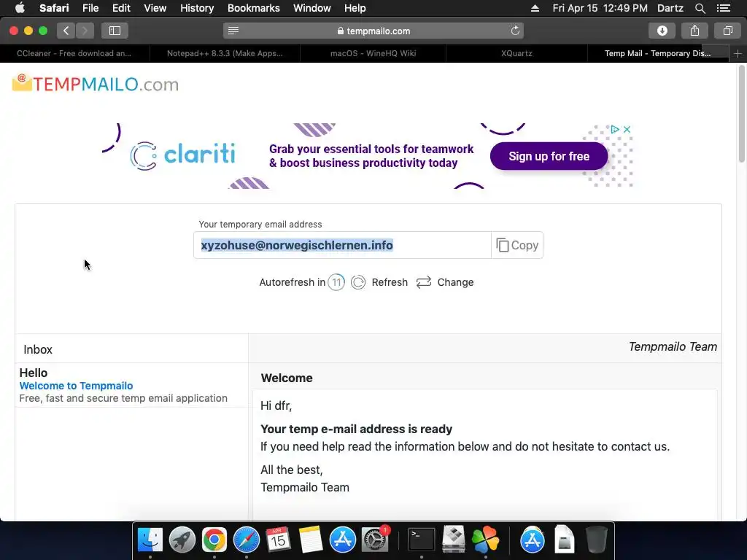Screen dimensions: 747x560
Task: Open Safari from the Dock
Action: coord(247,540)
